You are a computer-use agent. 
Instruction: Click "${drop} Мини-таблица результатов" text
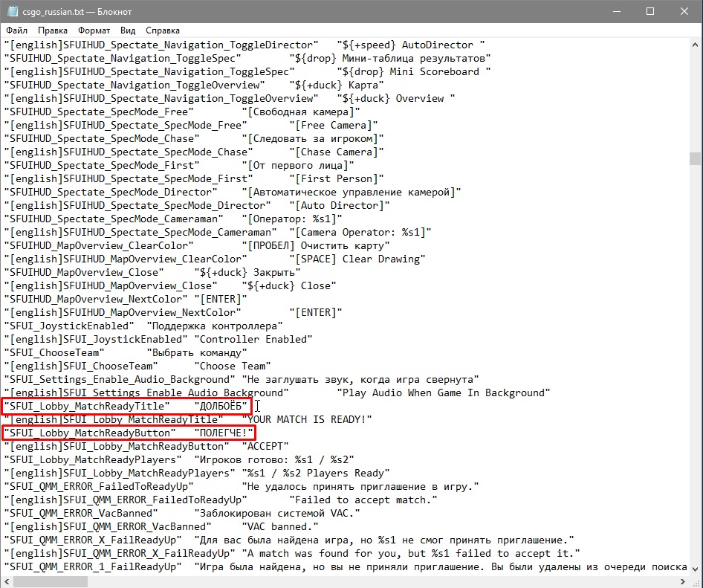(x=390, y=58)
